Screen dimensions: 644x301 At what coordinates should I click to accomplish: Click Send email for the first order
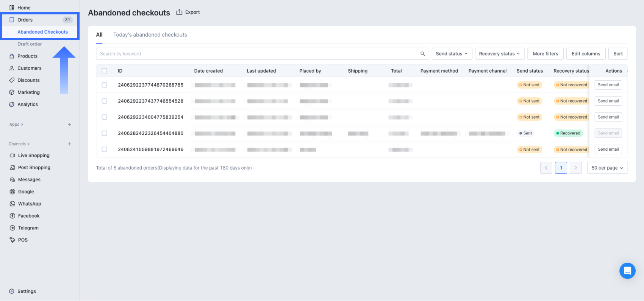point(608,85)
